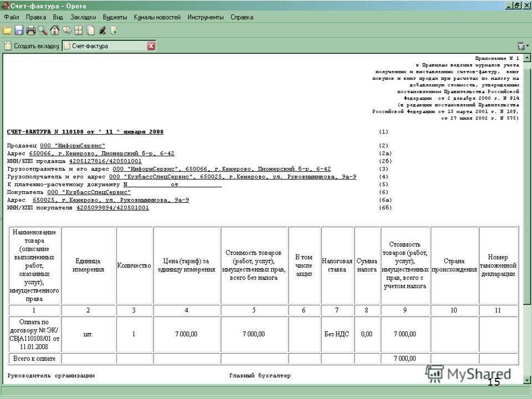Click the (6б) line marker
This screenshot has width=532, height=399.
pyautogui.click(x=386, y=208)
